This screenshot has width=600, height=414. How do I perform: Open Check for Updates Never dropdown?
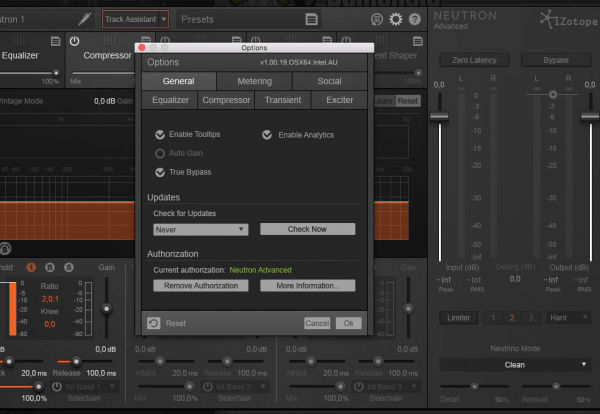pos(201,230)
